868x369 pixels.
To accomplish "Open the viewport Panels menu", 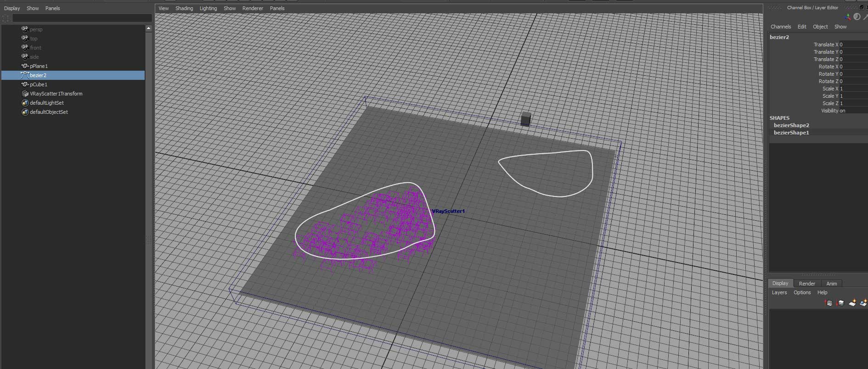I will pos(277,8).
